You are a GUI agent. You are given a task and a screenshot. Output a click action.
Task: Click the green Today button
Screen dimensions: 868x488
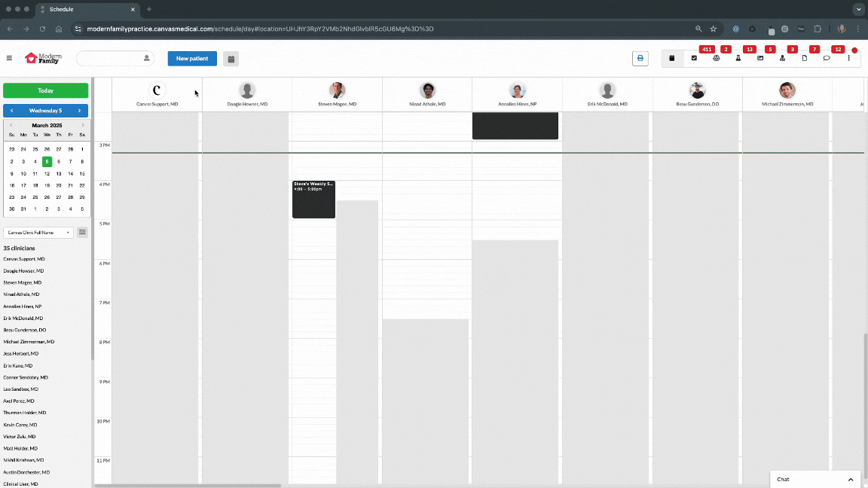coord(45,90)
